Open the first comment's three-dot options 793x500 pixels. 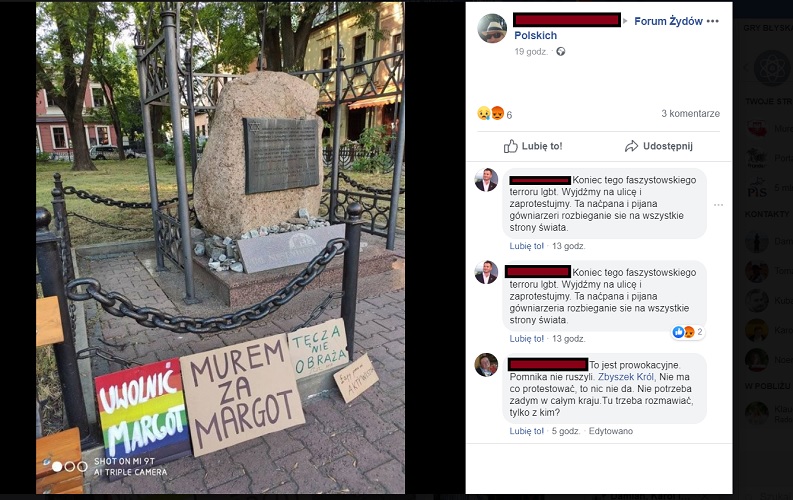point(718,205)
